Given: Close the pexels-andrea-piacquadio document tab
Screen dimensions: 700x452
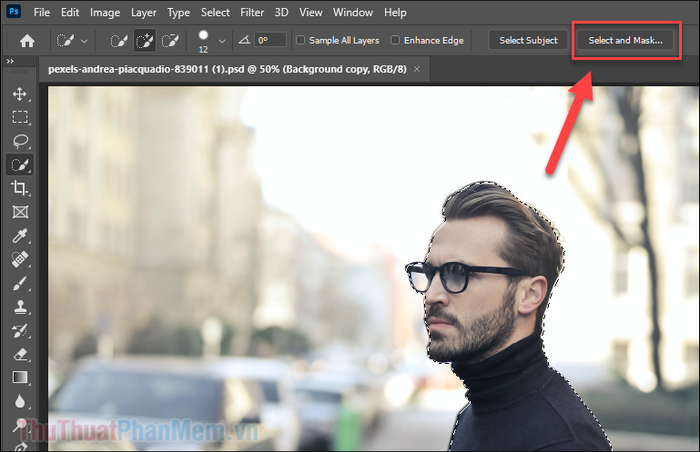Looking at the screenshot, I should coord(417,69).
